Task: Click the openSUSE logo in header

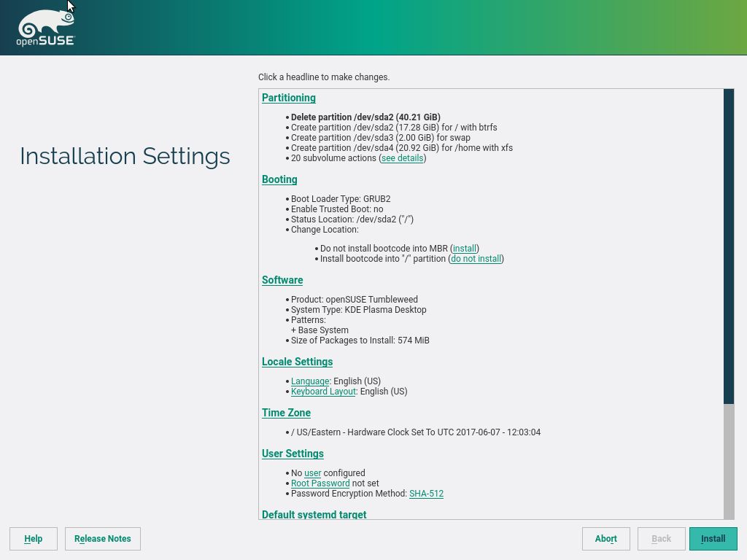Action: (45, 28)
